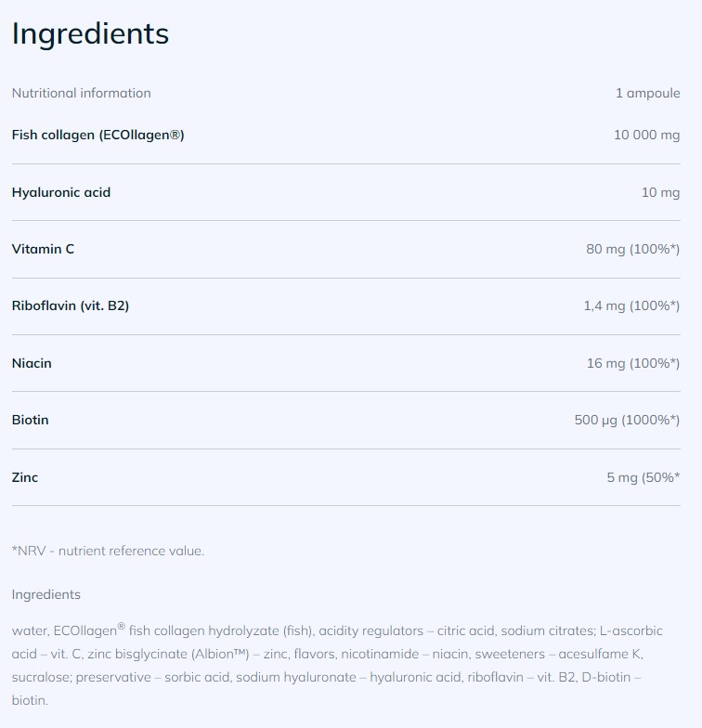Select the Vitamin C row label
Image resolution: width=702 pixels, height=728 pixels.
[x=43, y=249]
